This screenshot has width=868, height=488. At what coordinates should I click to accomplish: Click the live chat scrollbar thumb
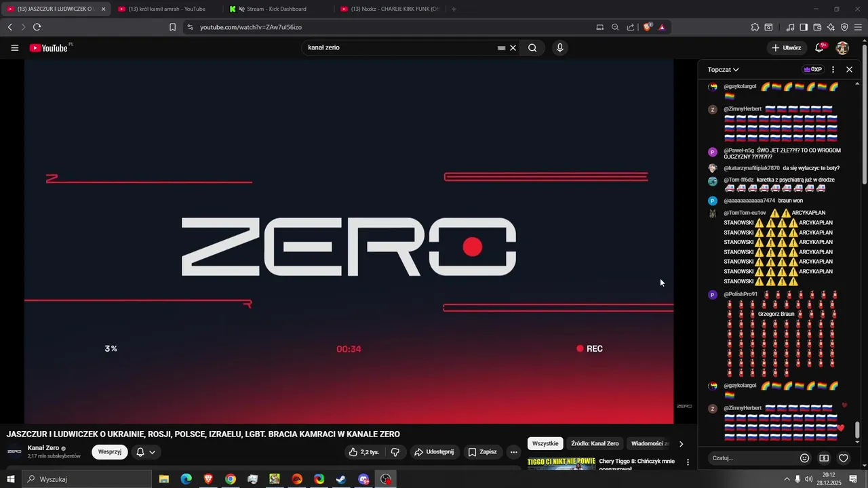click(858, 430)
